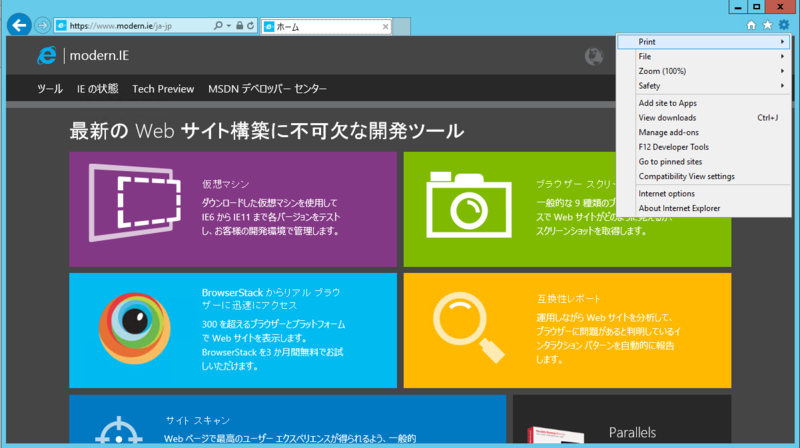Click the site scan crosshair icon
The width and height of the screenshot is (800, 448).
(118, 430)
